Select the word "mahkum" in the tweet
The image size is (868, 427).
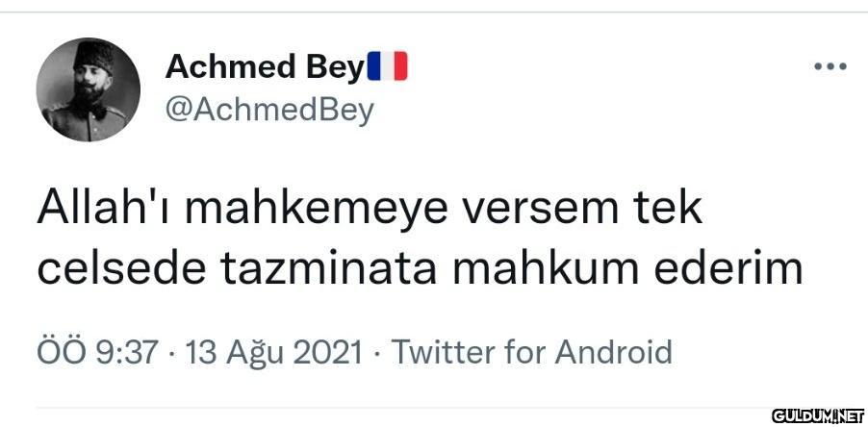coord(547,267)
